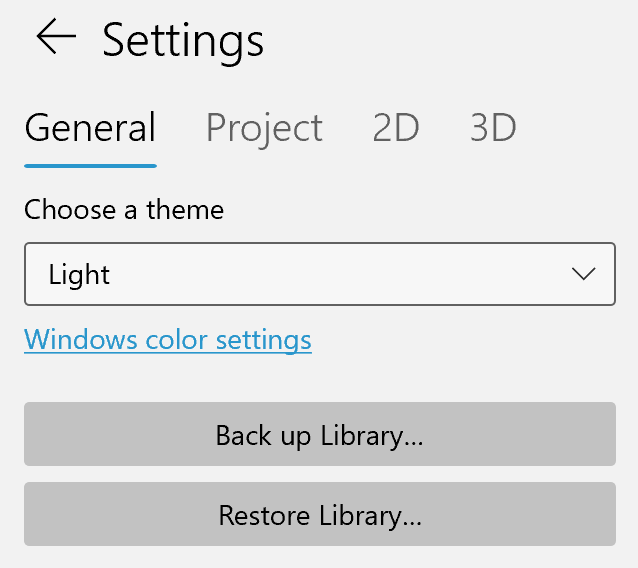Select the General tab

90,127
